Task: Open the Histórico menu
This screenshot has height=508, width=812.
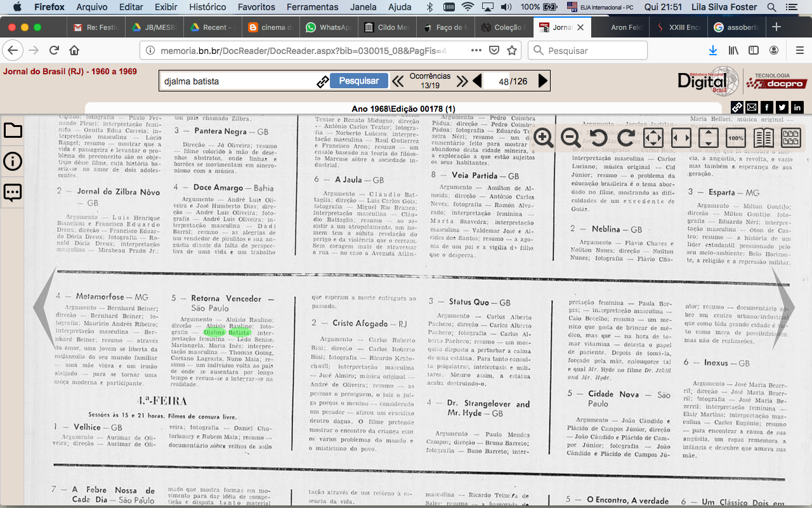Action: tap(207, 7)
